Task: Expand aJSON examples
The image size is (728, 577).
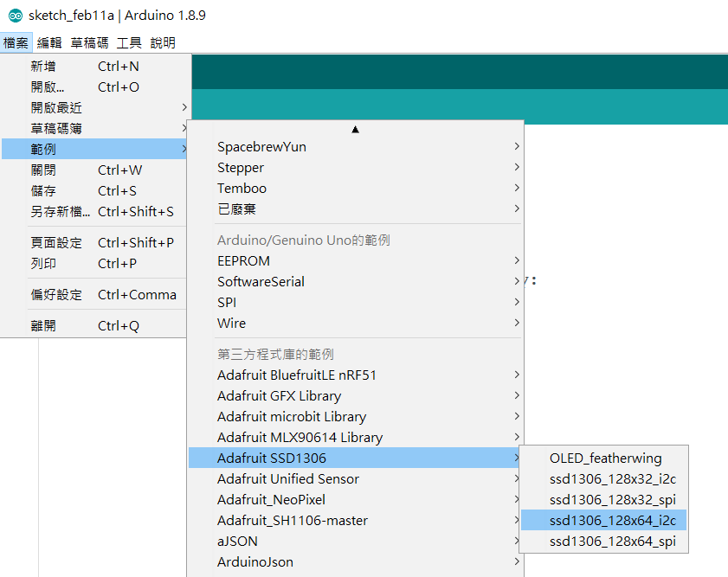Action: [356, 542]
